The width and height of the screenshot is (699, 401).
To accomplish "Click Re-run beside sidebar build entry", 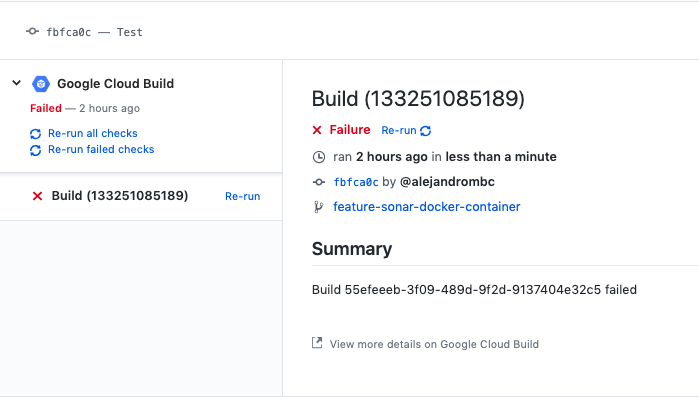I will [243, 196].
